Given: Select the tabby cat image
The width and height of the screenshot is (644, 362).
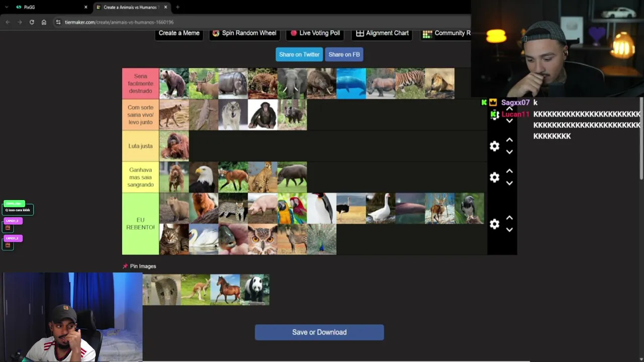Looking at the screenshot, I should (x=174, y=239).
